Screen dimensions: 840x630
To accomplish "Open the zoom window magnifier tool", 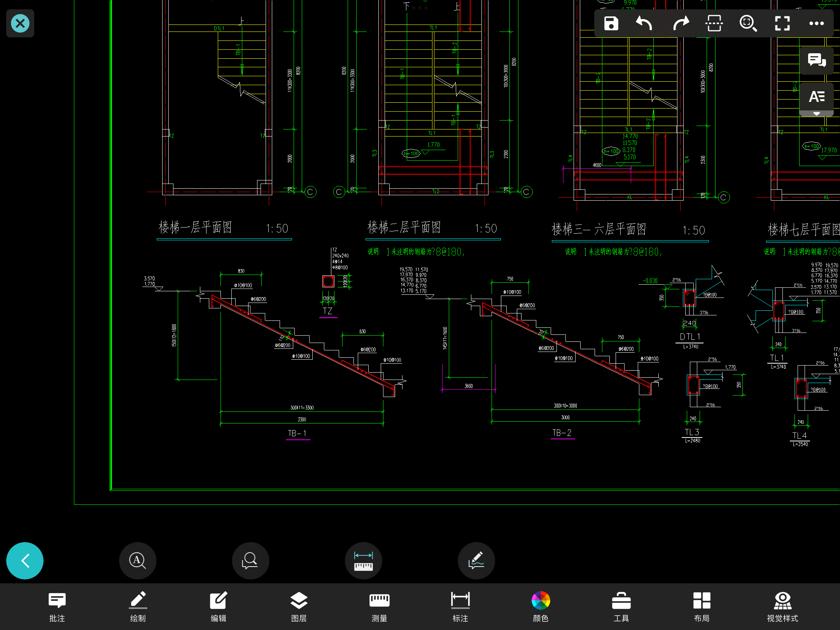I will click(x=748, y=23).
